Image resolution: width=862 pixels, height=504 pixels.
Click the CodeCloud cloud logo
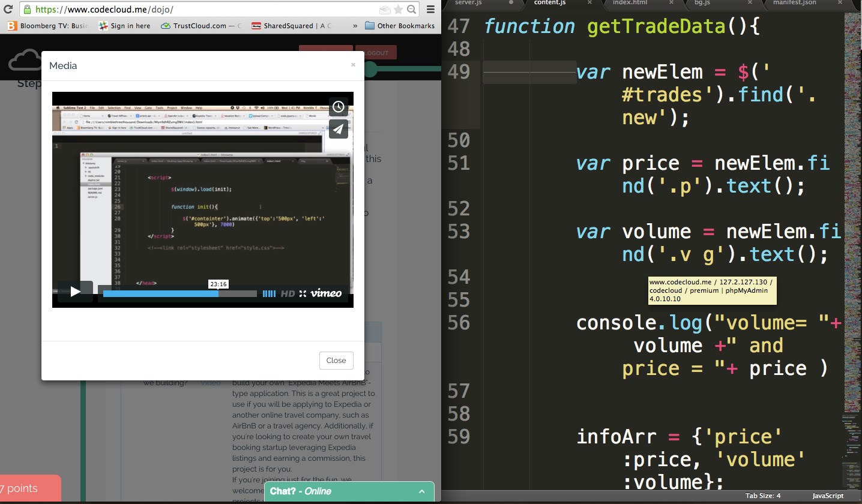(x=25, y=60)
